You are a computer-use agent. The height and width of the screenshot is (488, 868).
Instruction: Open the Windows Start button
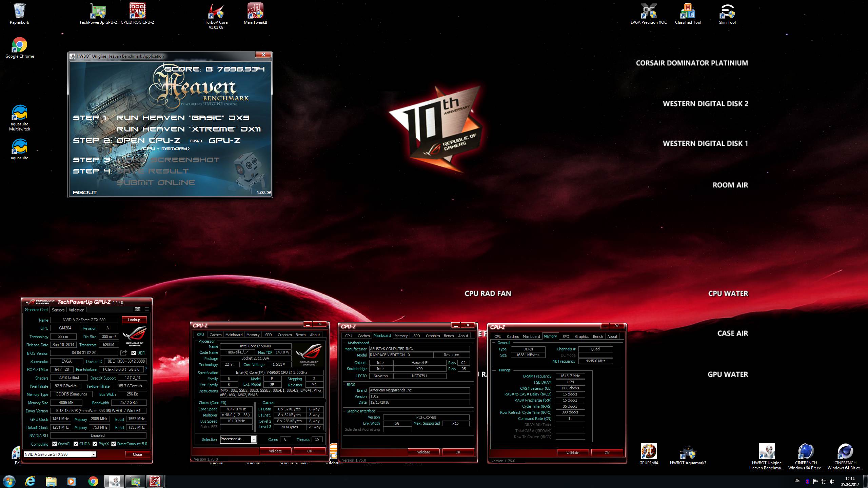[x=9, y=481]
